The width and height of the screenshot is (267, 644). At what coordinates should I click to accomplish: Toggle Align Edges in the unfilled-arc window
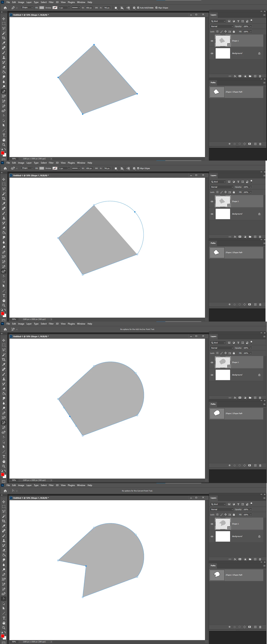click(x=138, y=168)
